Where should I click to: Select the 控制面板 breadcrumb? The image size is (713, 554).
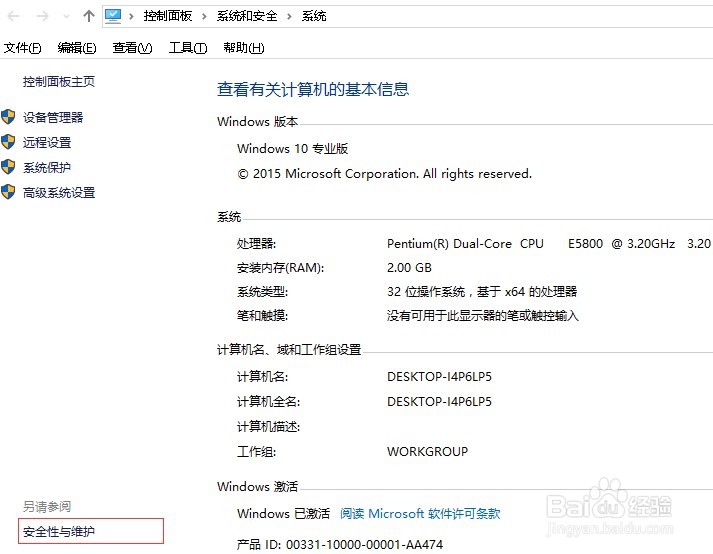click(168, 16)
